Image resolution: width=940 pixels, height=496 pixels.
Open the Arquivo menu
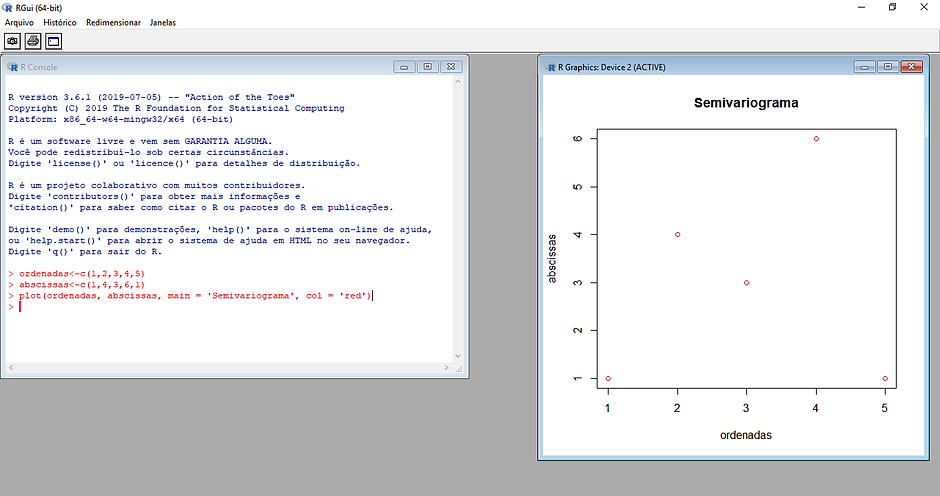pyautogui.click(x=19, y=23)
